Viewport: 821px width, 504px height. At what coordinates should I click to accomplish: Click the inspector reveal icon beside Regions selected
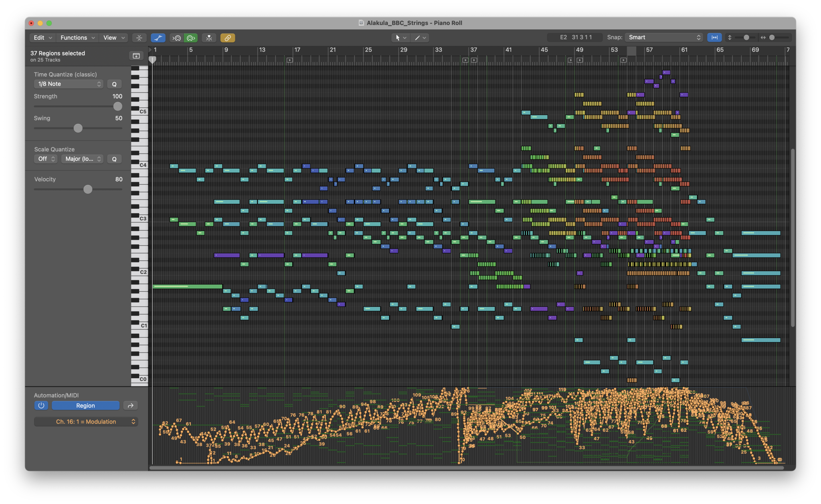point(136,56)
